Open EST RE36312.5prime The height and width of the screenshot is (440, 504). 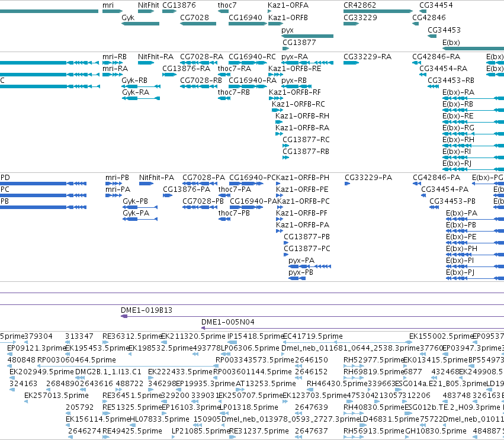[x=106, y=342]
